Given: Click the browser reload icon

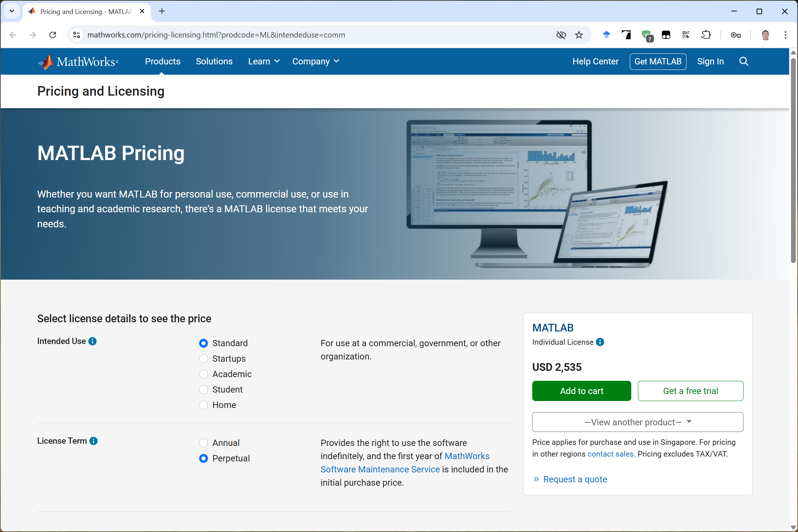Looking at the screenshot, I should (53, 35).
